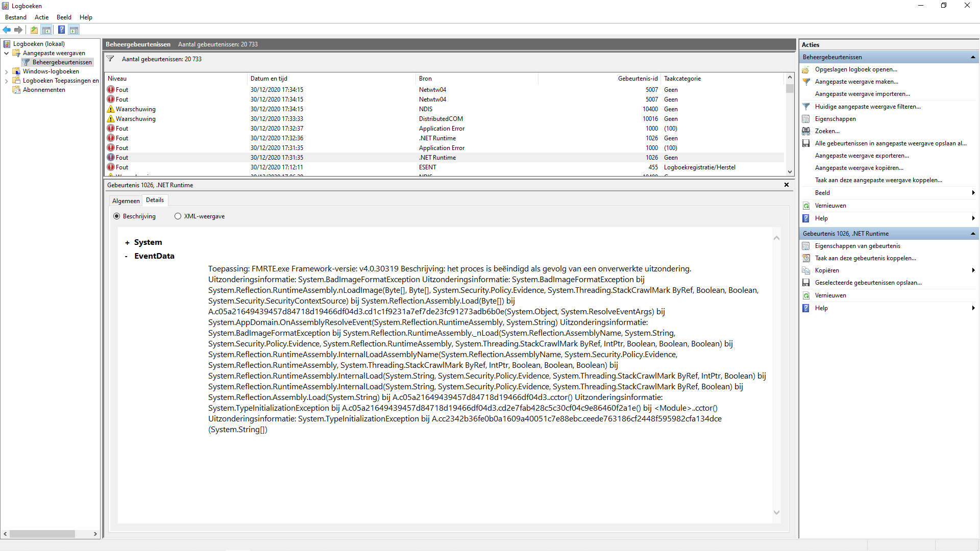Click the Eigenschappen icon in Acties
Screen dimensions: 980x551
(x=806, y=119)
